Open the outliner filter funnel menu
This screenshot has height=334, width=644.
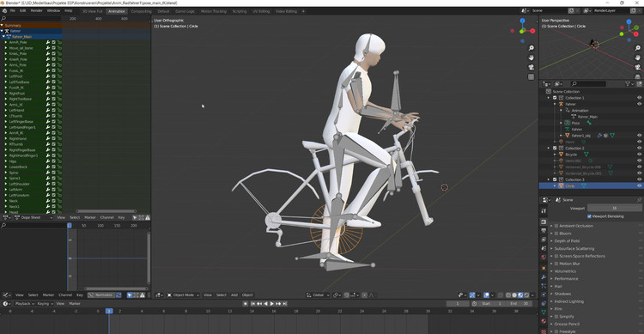(629, 84)
